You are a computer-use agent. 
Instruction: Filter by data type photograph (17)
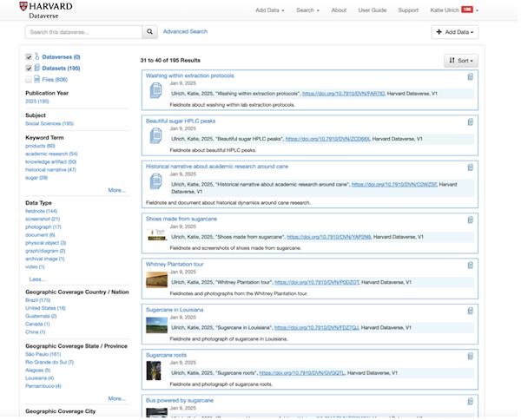tap(43, 227)
